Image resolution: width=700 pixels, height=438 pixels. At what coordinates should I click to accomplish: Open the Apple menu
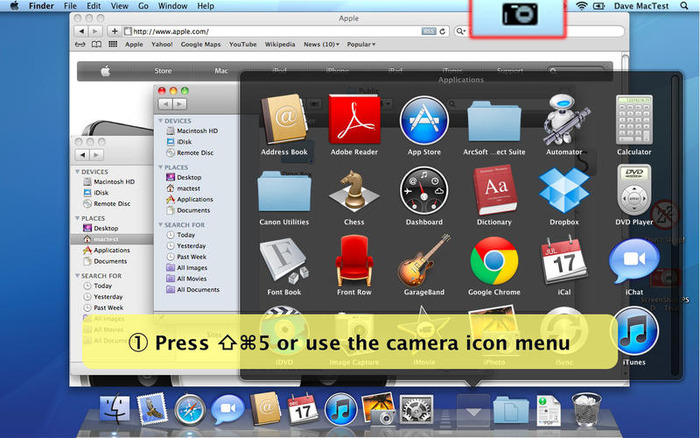pyautogui.click(x=14, y=6)
